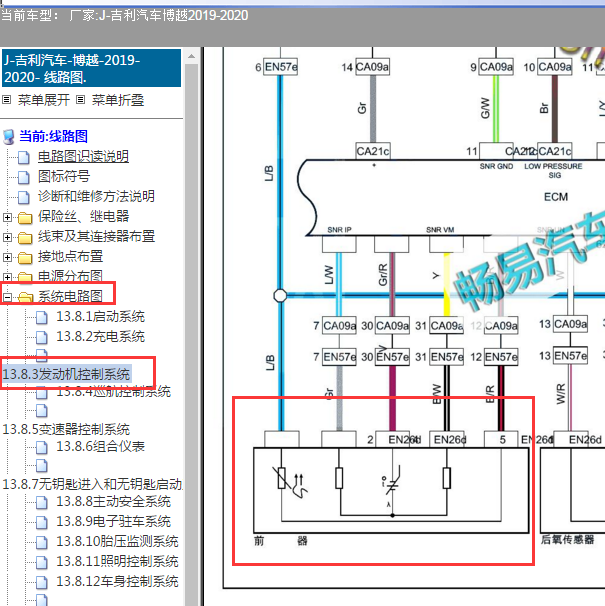
Task: Select the 系统电路图 folder label
Action: tap(70, 296)
